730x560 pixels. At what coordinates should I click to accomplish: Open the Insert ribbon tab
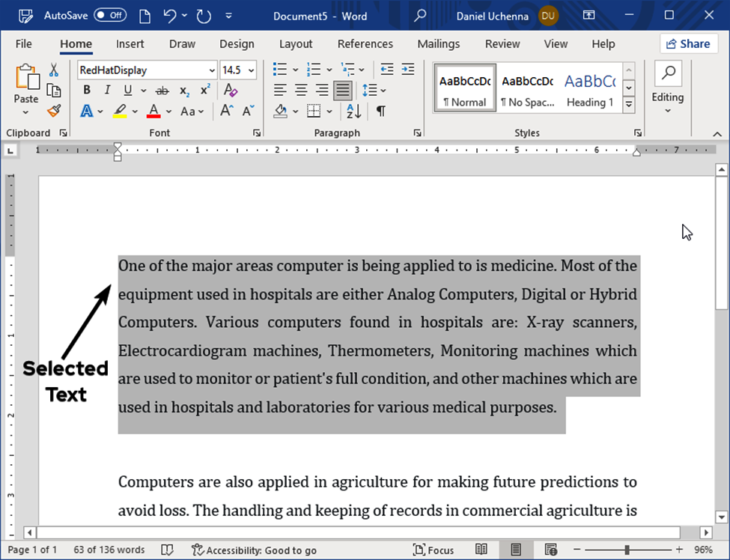130,44
